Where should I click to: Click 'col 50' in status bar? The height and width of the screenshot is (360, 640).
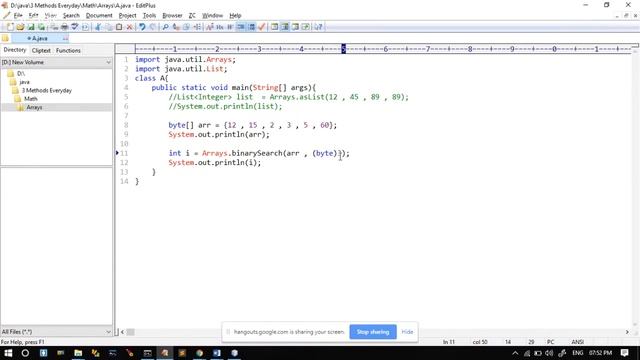click(x=480, y=342)
